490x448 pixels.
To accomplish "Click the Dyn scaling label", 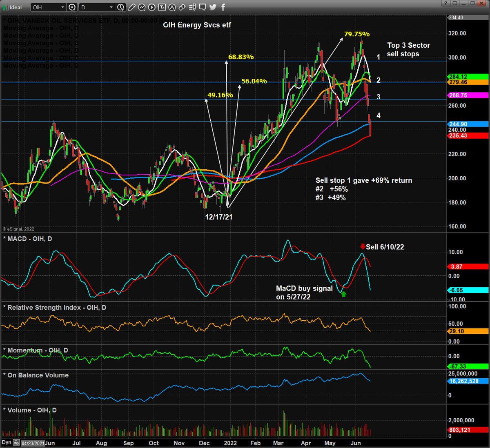I will click(7, 442).
